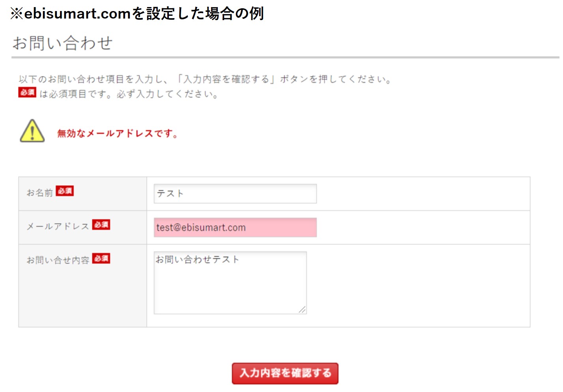Click the メールアドレス field label
Image resolution: width=563 pixels, height=392 pixels.
point(58,226)
